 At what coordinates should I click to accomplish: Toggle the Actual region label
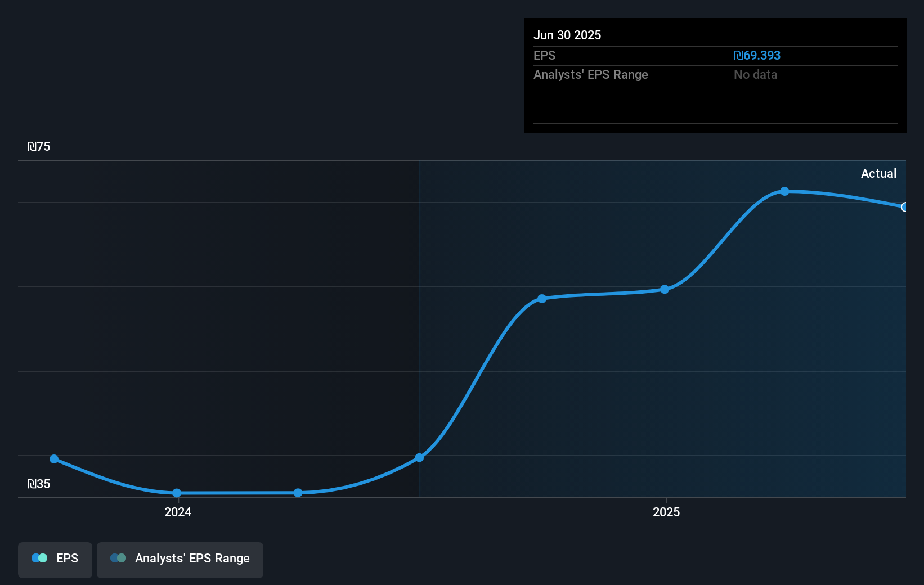(x=879, y=173)
